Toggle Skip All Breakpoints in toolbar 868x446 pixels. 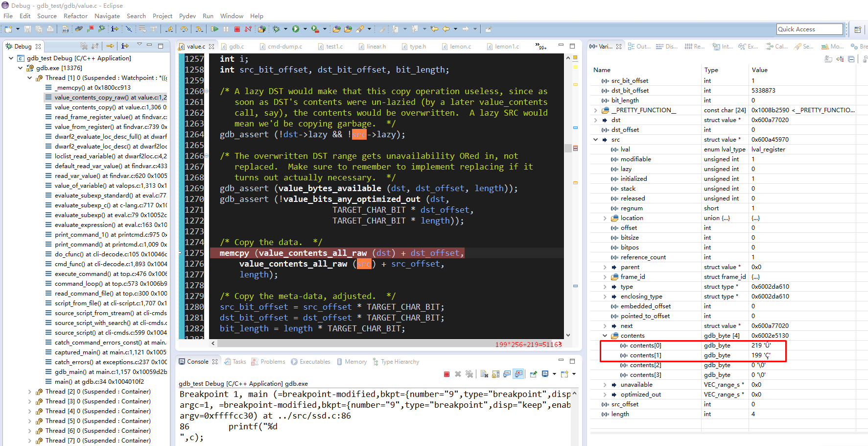coord(129,29)
